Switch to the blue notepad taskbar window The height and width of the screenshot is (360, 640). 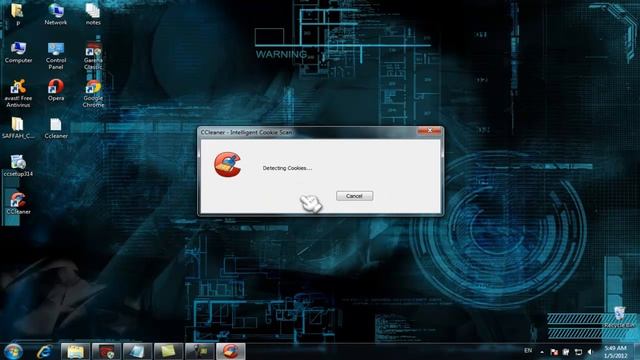pos(137,351)
